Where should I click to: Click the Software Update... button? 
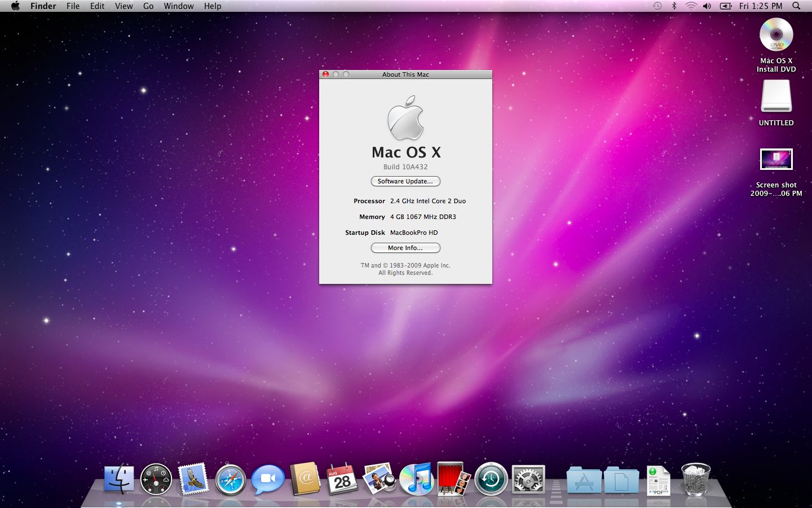(x=405, y=181)
